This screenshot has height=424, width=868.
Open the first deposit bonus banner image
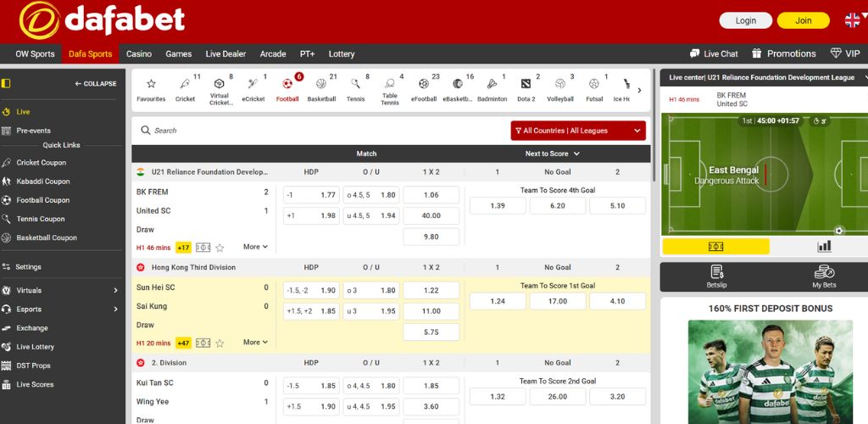click(771, 372)
